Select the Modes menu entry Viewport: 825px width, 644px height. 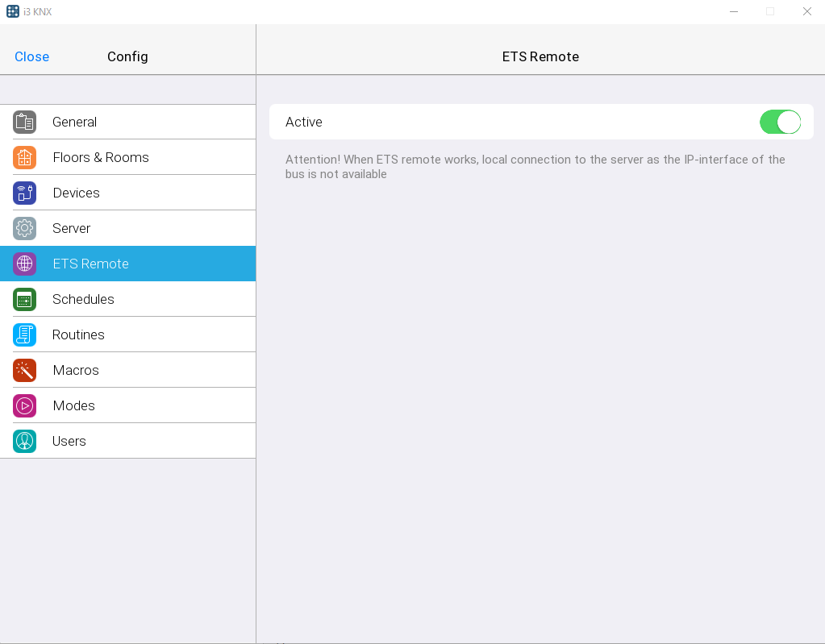(73, 405)
